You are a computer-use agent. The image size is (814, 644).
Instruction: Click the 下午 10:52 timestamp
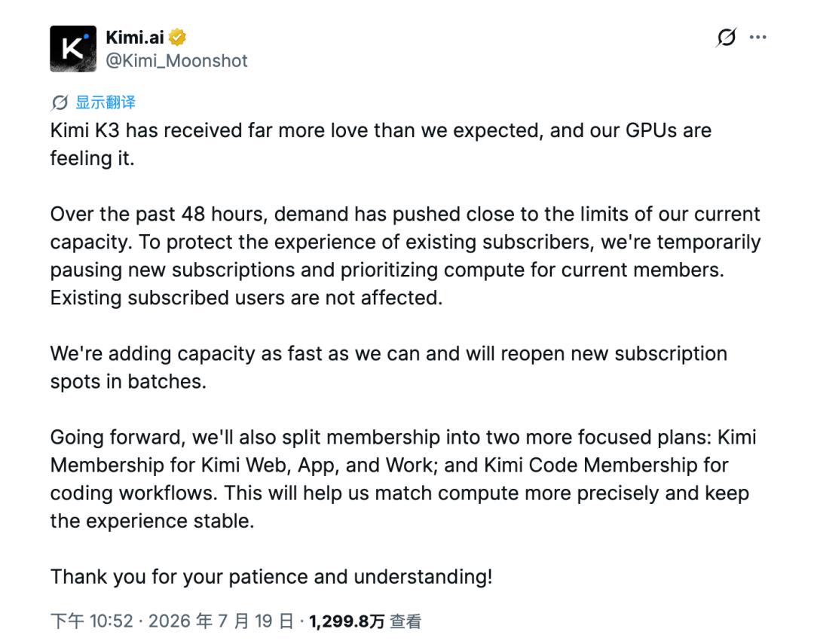tap(92, 621)
